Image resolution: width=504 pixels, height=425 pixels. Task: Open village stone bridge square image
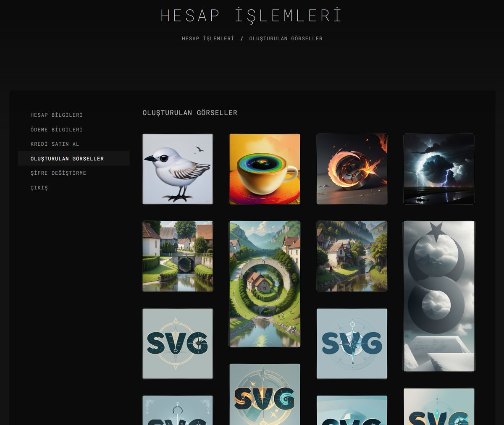pos(178,256)
